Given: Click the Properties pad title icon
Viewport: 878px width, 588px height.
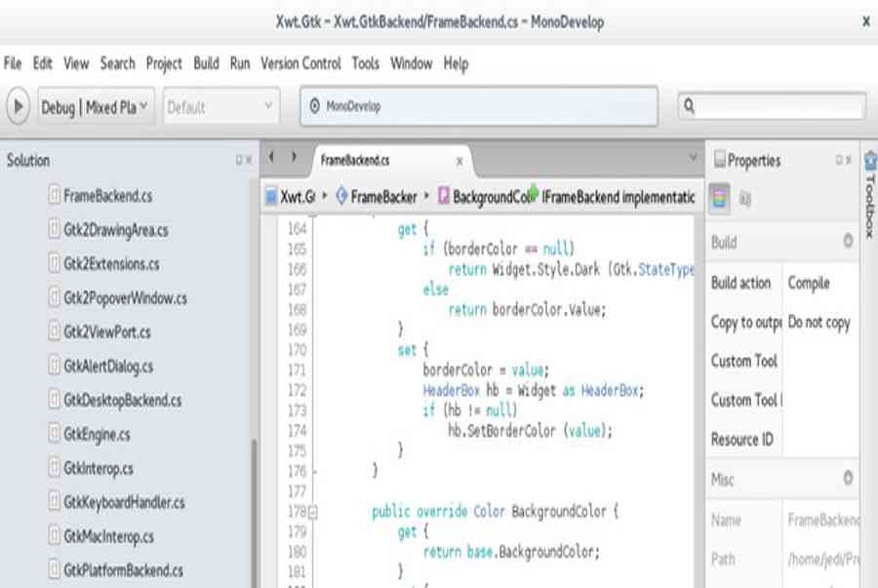Looking at the screenshot, I should (x=720, y=160).
